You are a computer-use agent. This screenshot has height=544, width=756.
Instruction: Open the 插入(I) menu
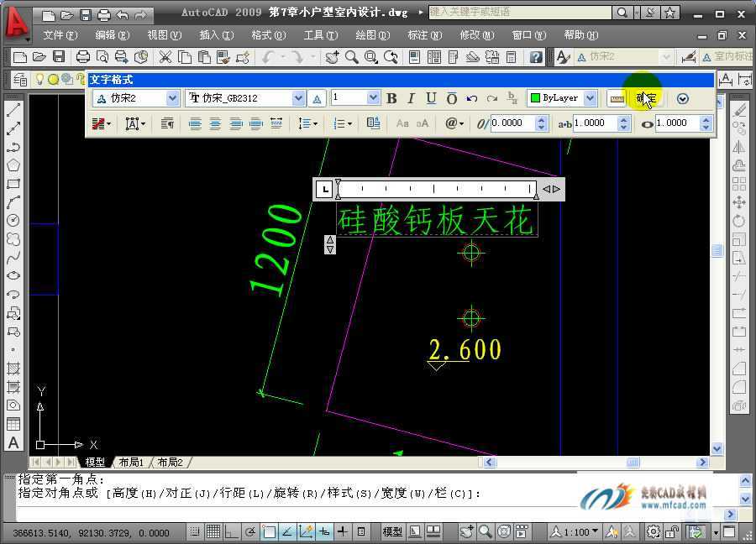(216, 35)
